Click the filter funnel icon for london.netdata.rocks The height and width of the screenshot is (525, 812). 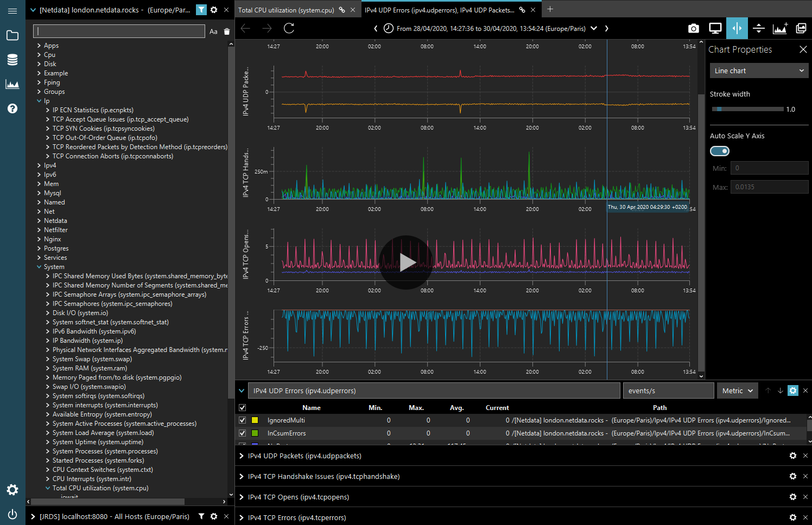[201, 10]
